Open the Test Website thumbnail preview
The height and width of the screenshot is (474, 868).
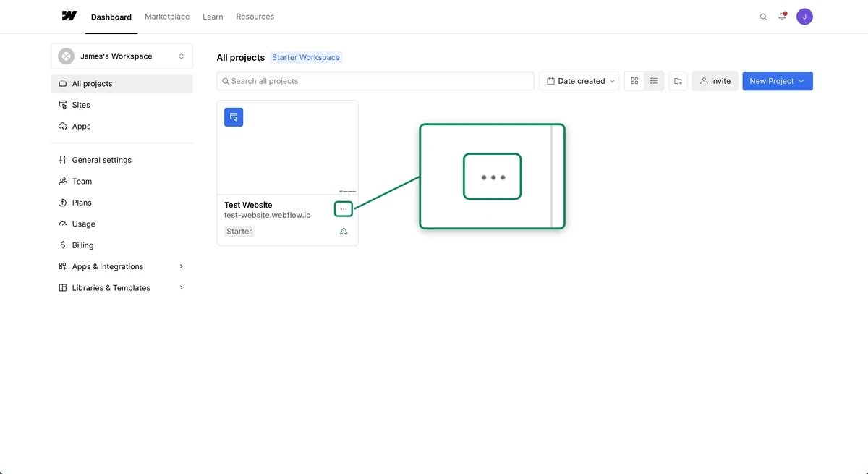(287, 148)
